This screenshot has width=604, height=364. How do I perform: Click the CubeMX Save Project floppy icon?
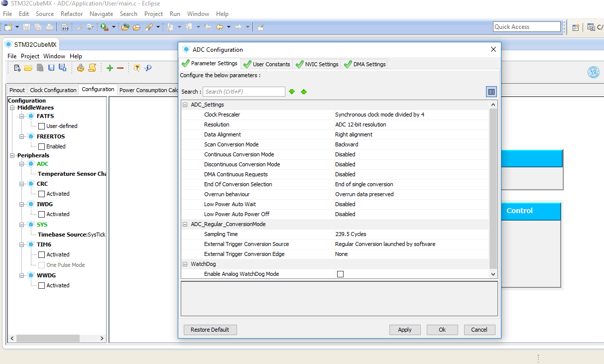(51, 68)
